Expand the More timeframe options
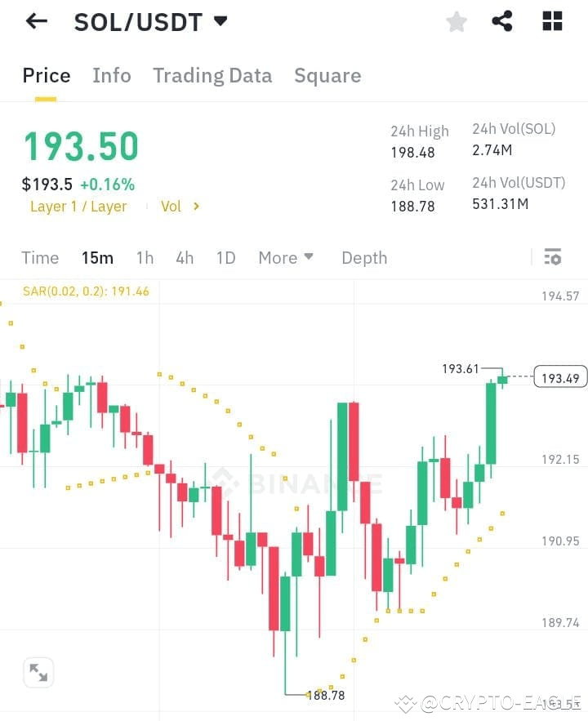This screenshot has width=588, height=721. (285, 257)
